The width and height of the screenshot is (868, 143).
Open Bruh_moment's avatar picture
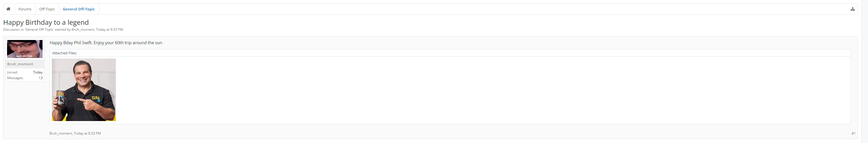25,49
